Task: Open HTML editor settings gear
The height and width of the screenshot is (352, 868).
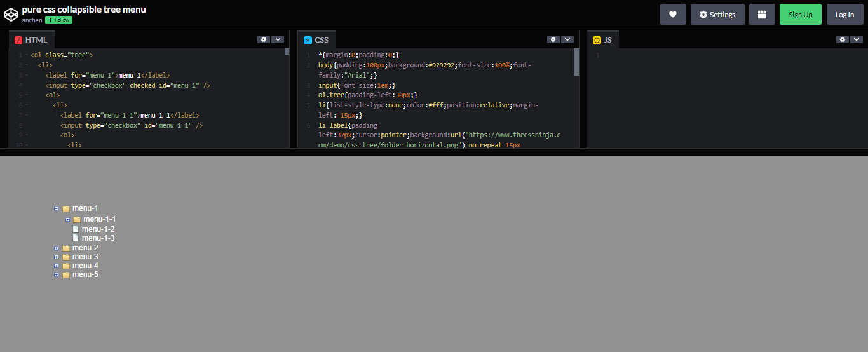Action: click(263, 39)
